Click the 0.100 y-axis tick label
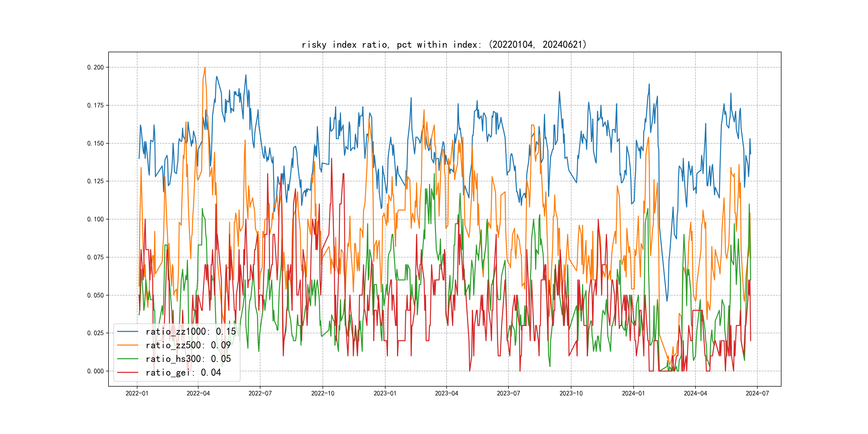 [x=95, y=219]
